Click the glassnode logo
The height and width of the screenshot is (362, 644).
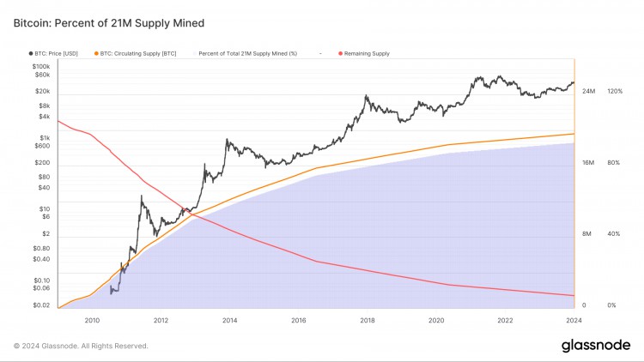[x=596, y=345]
